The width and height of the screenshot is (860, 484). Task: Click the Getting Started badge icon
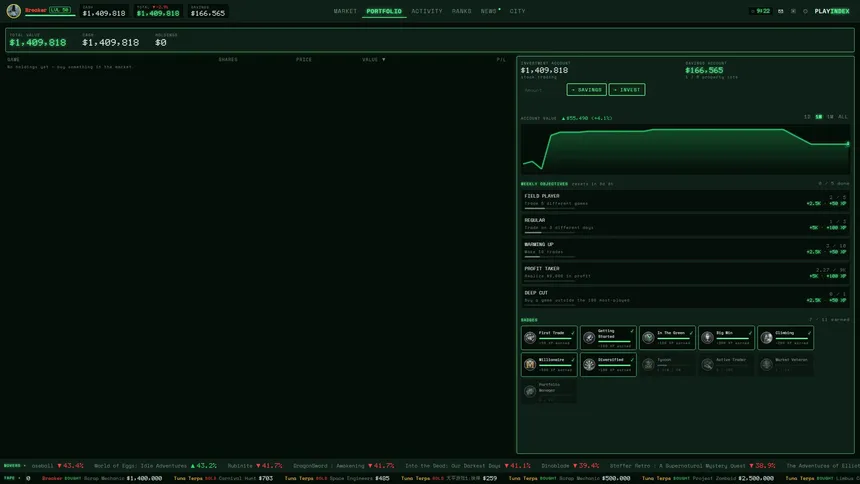click(x=589, y=337)
